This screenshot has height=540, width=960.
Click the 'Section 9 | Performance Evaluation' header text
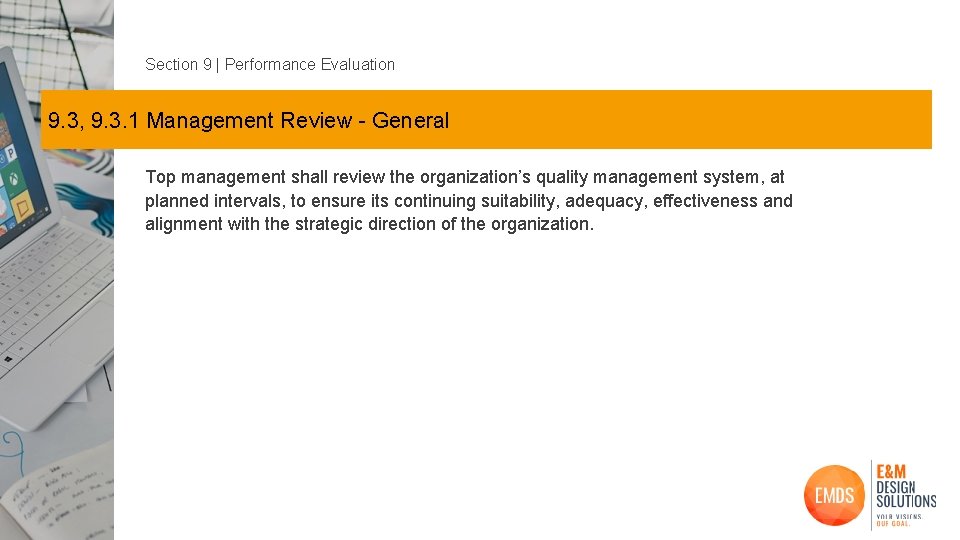click(270, 64)
